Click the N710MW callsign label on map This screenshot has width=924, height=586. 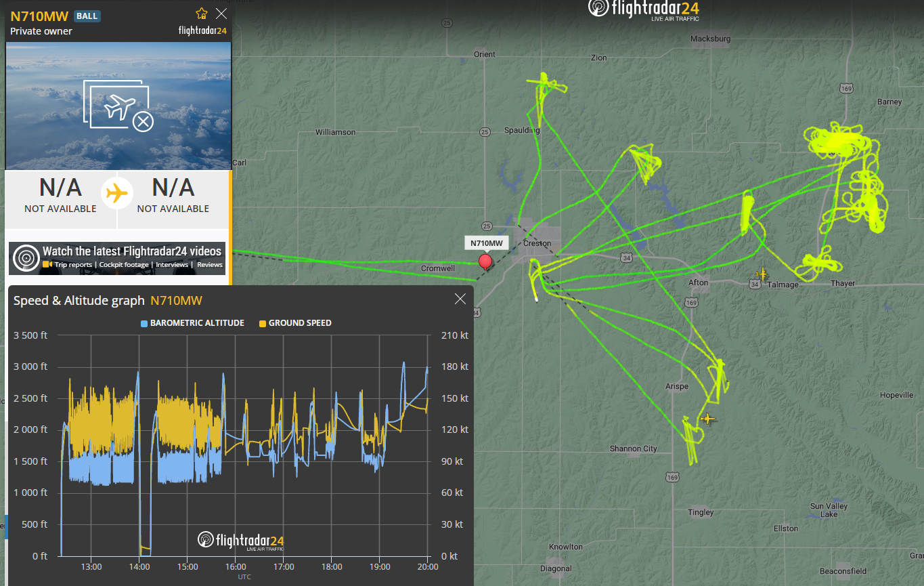(x=487, y=243)
